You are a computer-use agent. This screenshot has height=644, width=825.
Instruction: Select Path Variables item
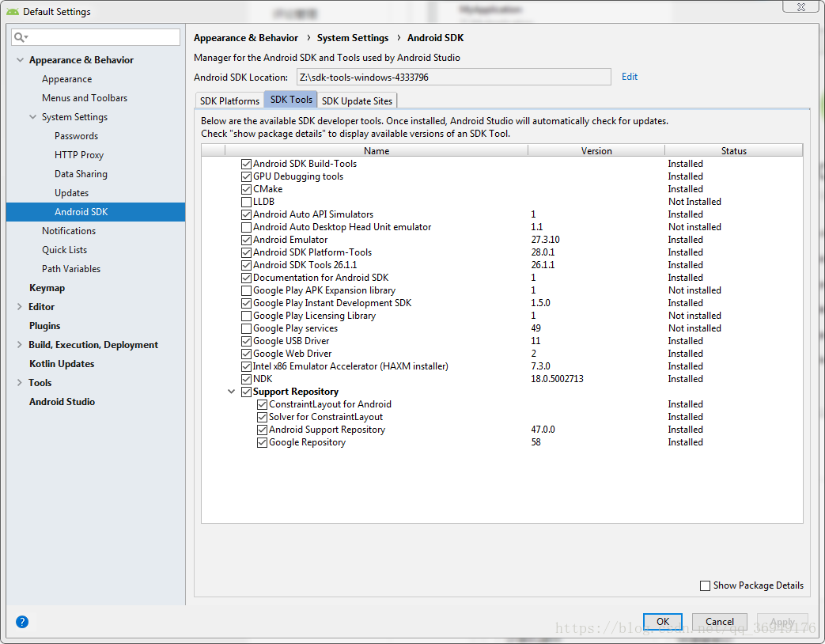click(71, 268)
